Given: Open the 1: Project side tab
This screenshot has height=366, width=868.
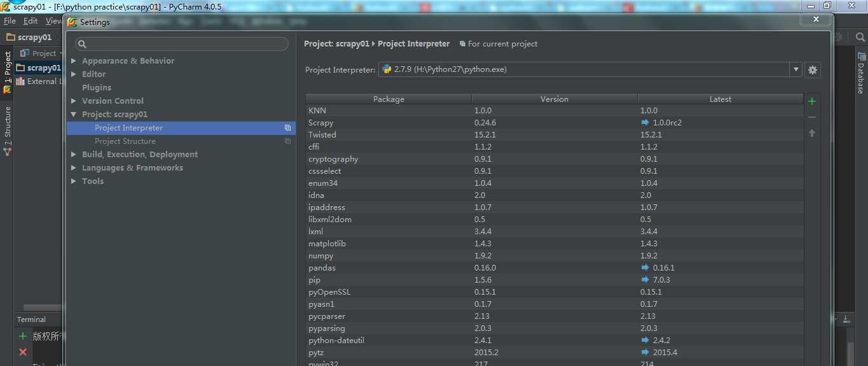Looking at the screenshot, I should [x=7, y=71].
